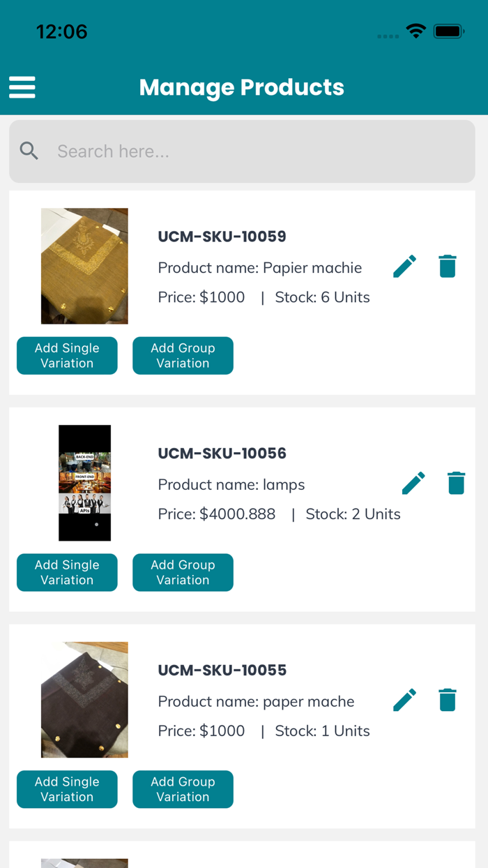Open the lamps product thumbnail
488x868 pixels.
(84, 482)
